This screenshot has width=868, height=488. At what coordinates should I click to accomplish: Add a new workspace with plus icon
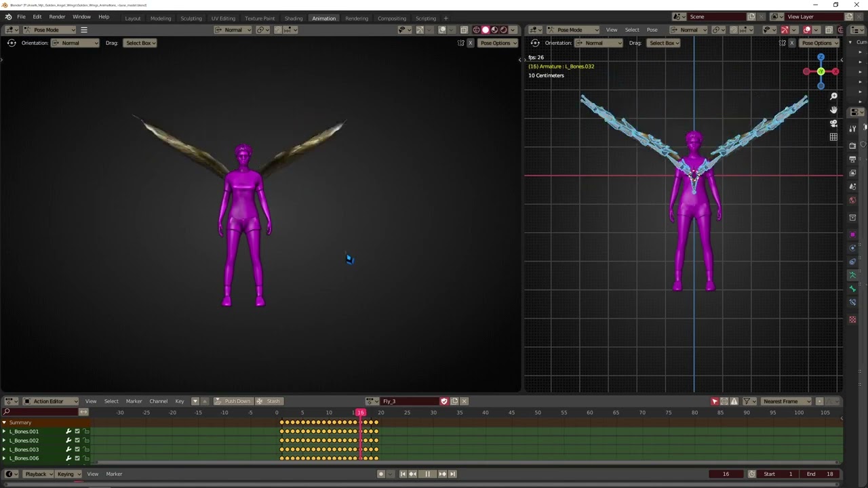(446, 18)
